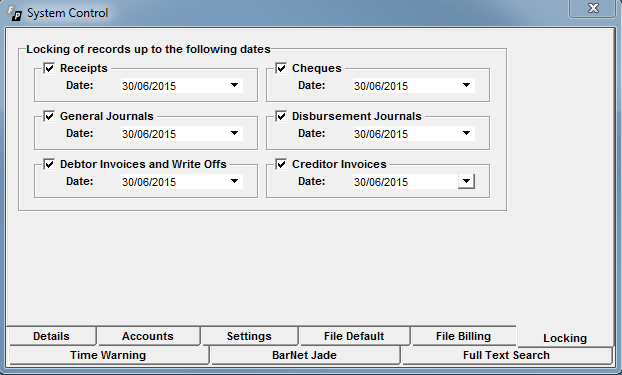Open the File Default tab
The width and height of the screenshot is (622, 375).
pyautogui.click(x=354, y=336)
